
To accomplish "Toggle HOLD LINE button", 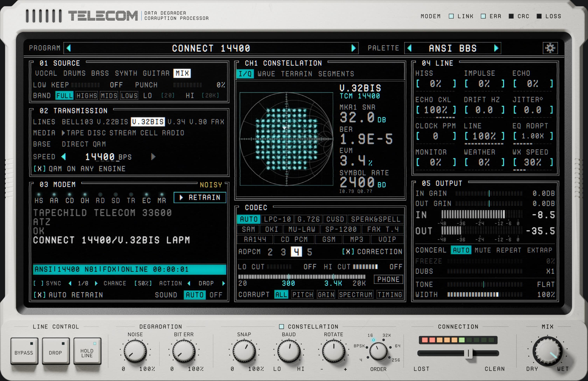I will tap(87, 351).
